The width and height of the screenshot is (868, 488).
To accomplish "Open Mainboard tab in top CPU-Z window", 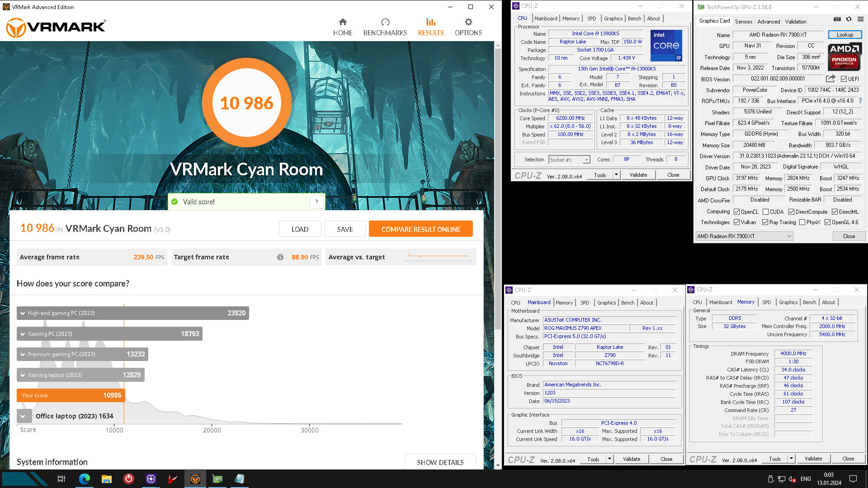I will point(546,19).
